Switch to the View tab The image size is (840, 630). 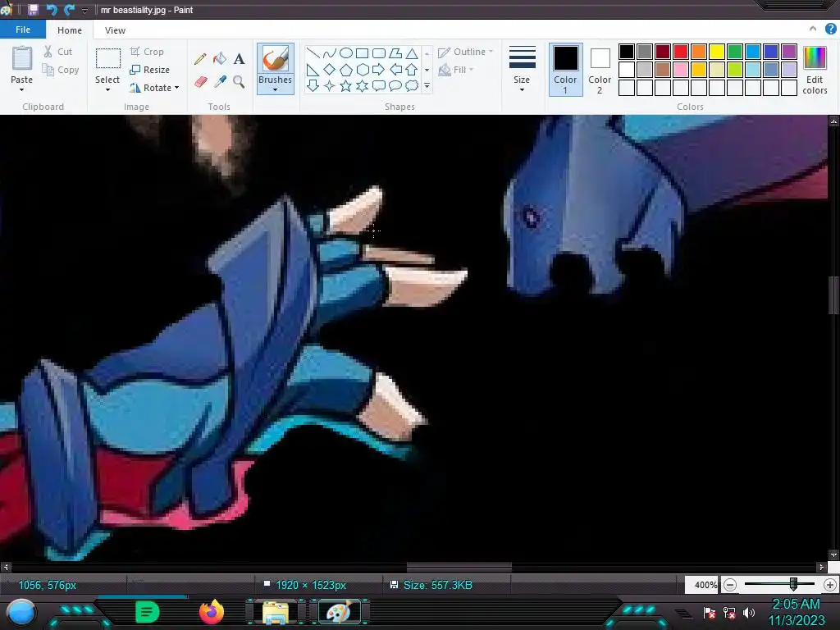(115, 30)
